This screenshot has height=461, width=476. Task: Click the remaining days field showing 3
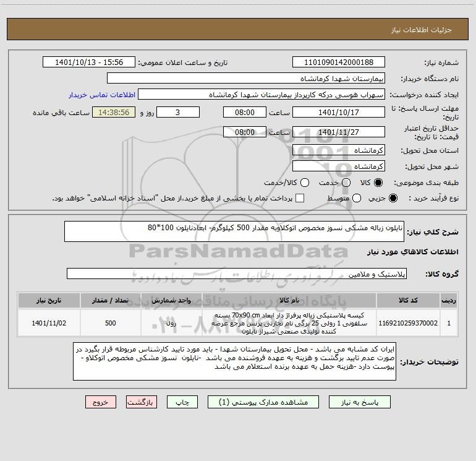point(178,112)
